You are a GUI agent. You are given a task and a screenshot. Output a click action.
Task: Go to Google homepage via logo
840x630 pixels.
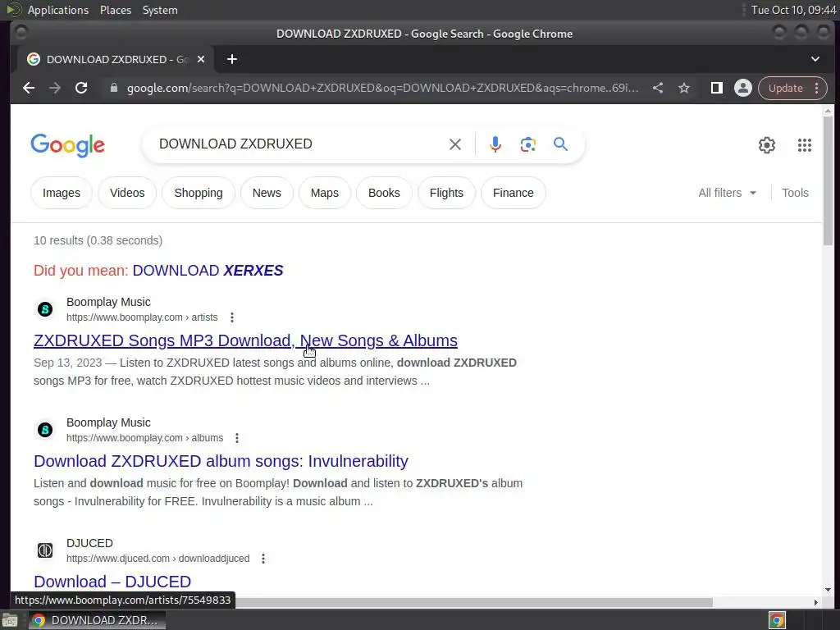[67, 145]
